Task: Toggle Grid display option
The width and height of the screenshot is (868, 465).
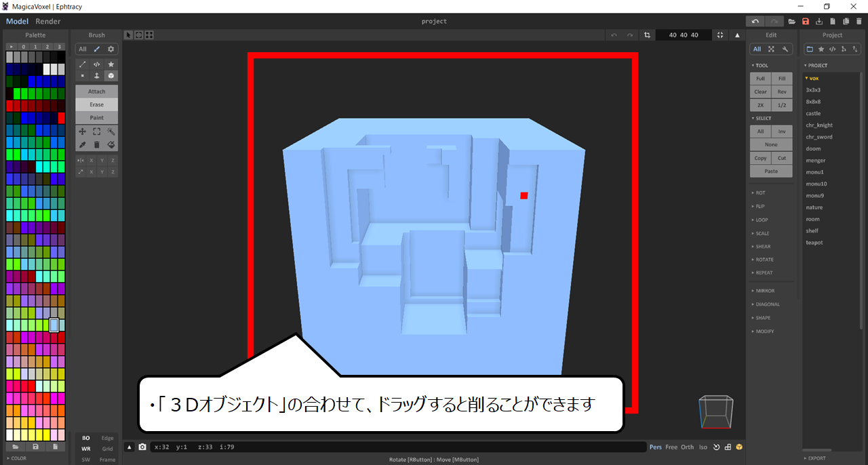Action: click(107, 449)
